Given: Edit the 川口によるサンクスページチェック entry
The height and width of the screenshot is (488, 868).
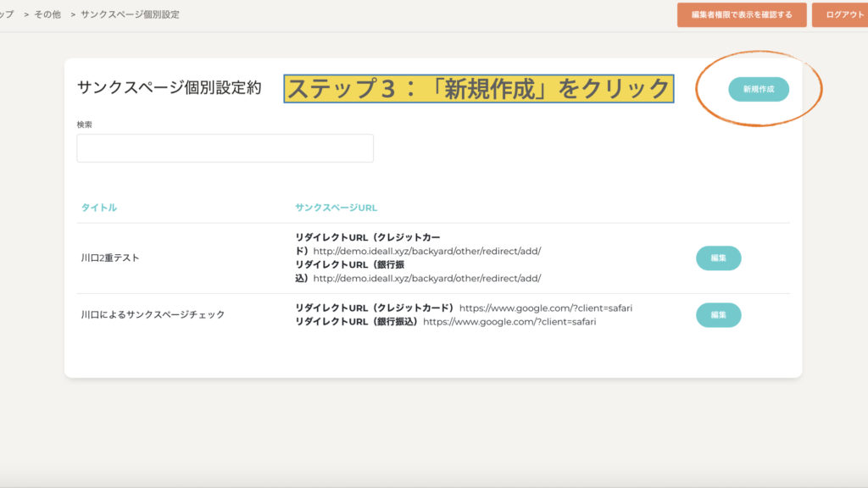Looking at the screenshot, I should point(718,314).
